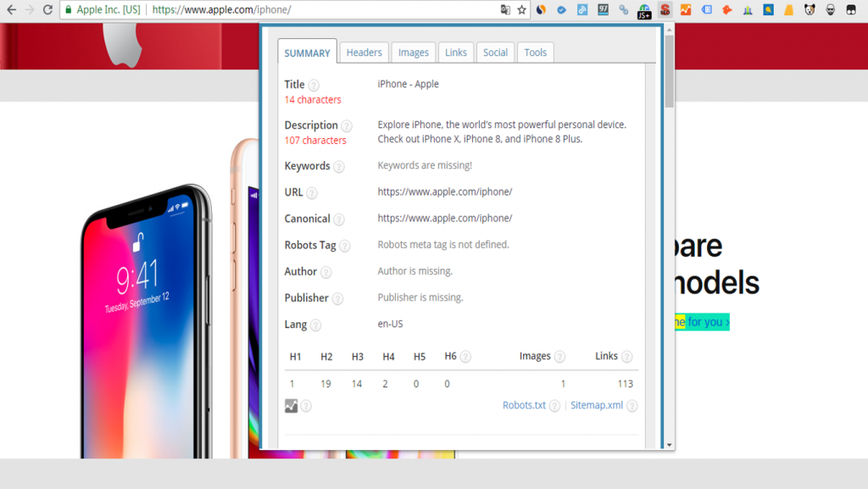The width and height of the screenshot is (868, 489).
Task: Click the question mark next to Keywords
Action: pos(339,167)
